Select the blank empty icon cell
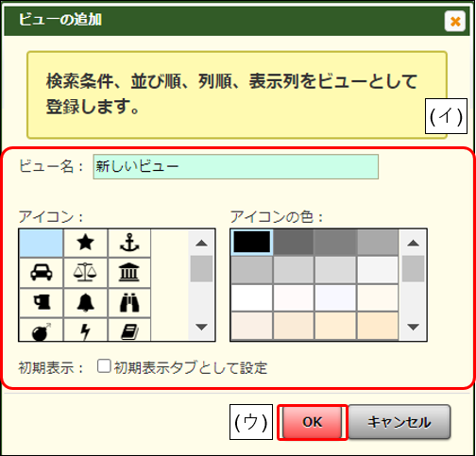476x456 pixels. click(x=42, y=243)
